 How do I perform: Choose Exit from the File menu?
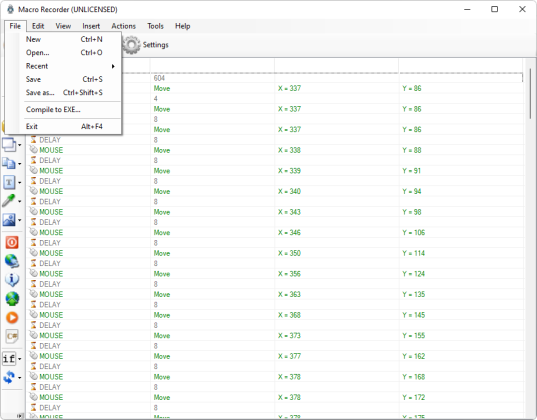point(64,127)
